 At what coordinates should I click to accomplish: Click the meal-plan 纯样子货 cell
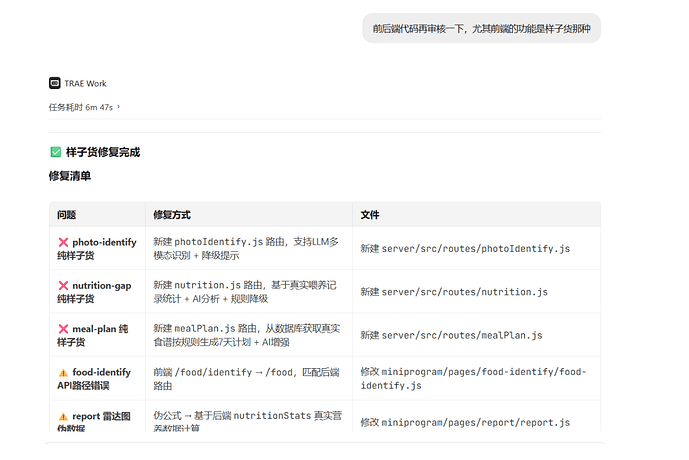click(97, 335)
